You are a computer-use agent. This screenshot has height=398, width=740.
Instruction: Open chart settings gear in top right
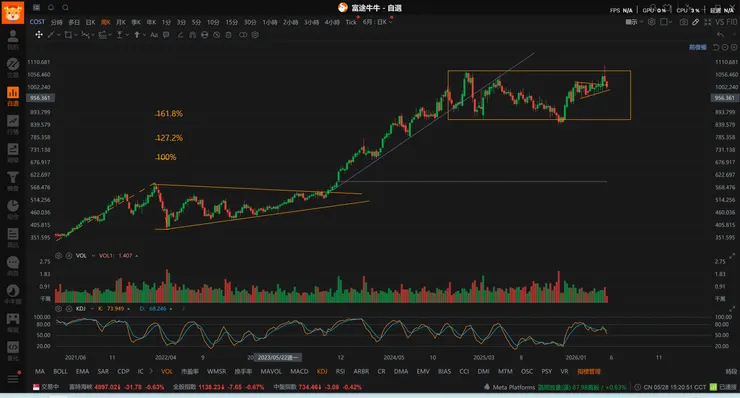coord(651,22)
